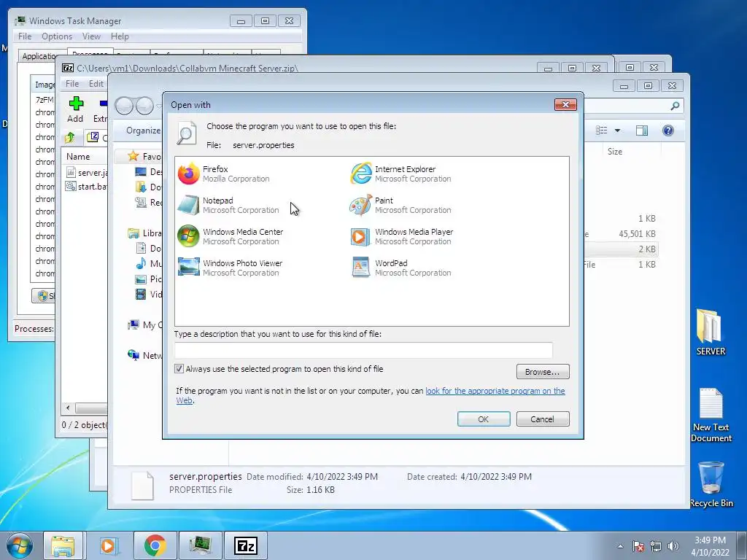This screenshot has height=560, width=747.
Task: Open the Network item in Explorer sidebar
Action: 145,355
